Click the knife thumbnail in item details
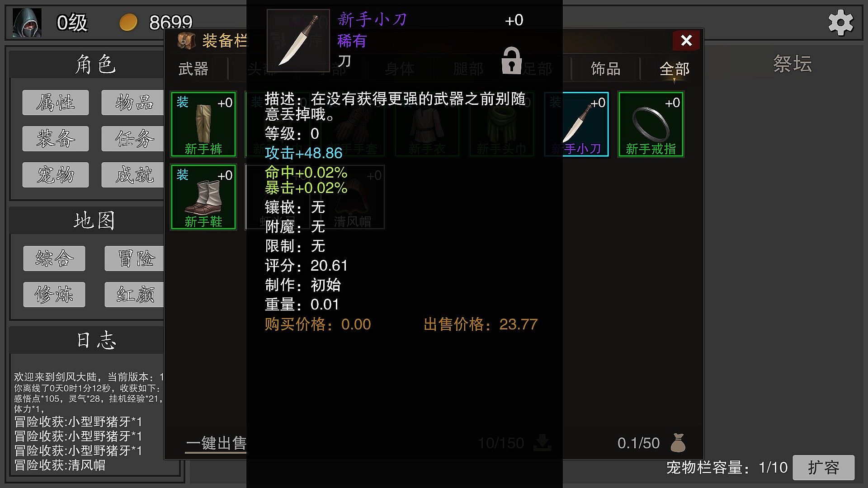 coord(298,41)
